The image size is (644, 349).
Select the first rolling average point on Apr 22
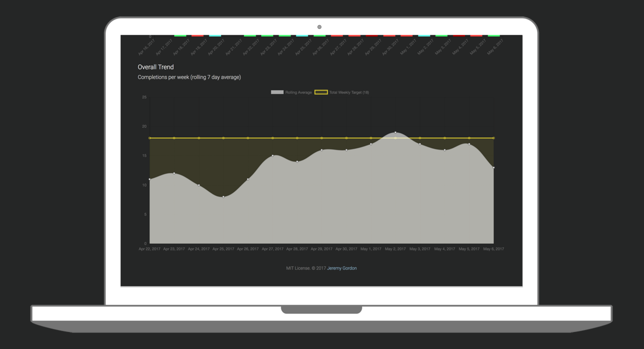click(x=150, y=179)
